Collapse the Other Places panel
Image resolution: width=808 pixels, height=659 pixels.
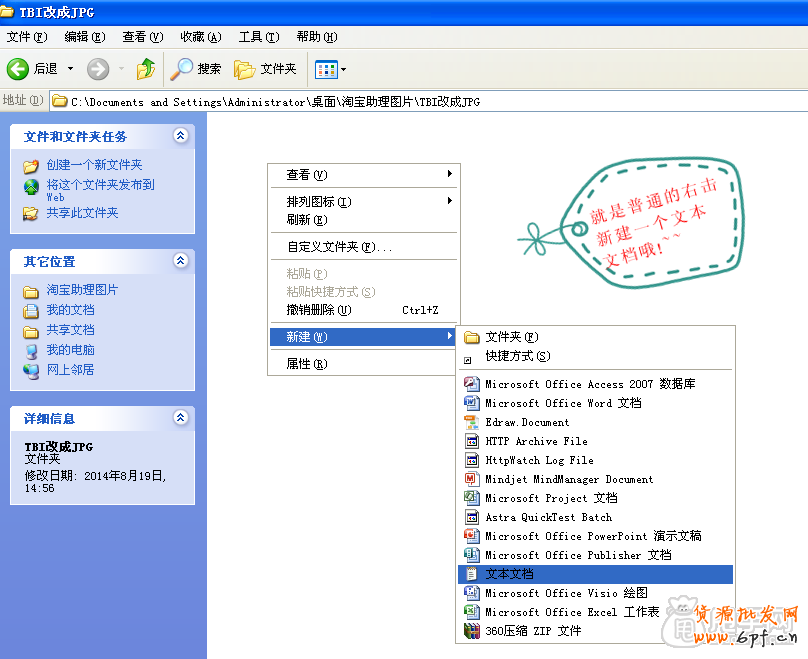(180, 261)
